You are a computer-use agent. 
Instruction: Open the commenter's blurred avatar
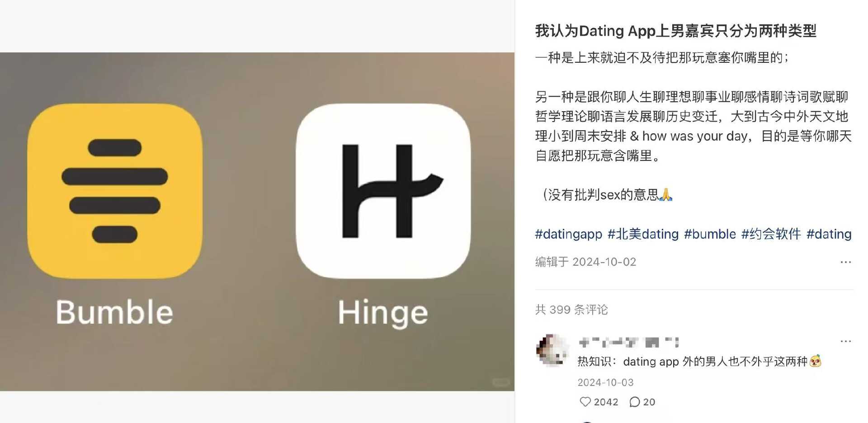pyautogui.click(x=552, y=350)
